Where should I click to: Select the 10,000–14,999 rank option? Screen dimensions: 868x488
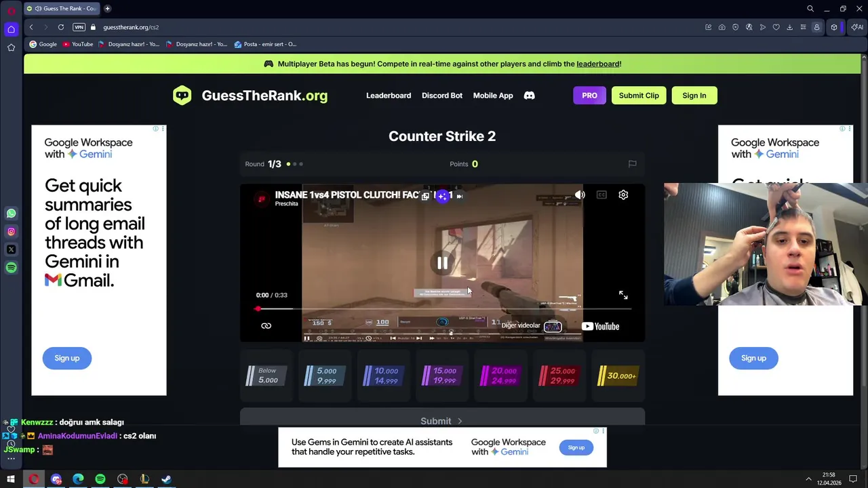coord(384,375)
